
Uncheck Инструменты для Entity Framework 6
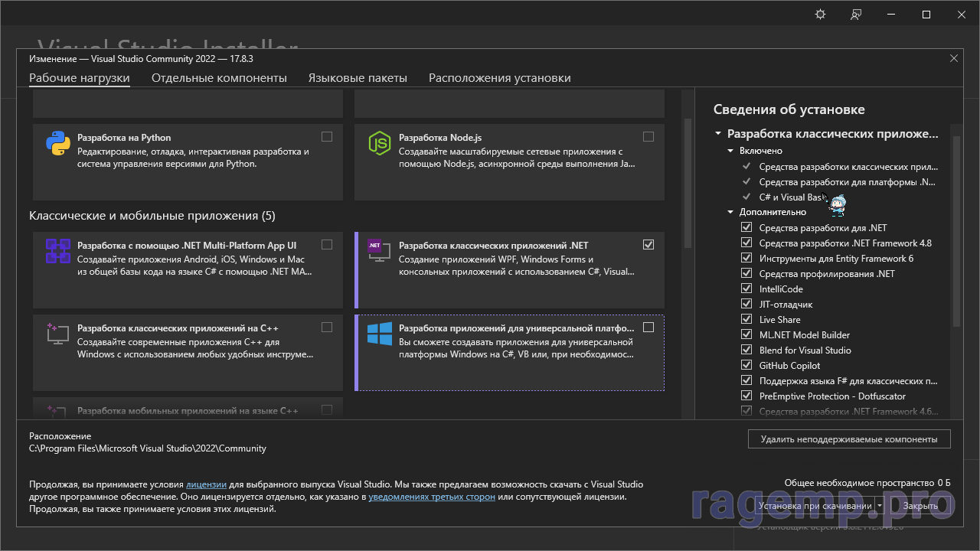click(746, 259)
